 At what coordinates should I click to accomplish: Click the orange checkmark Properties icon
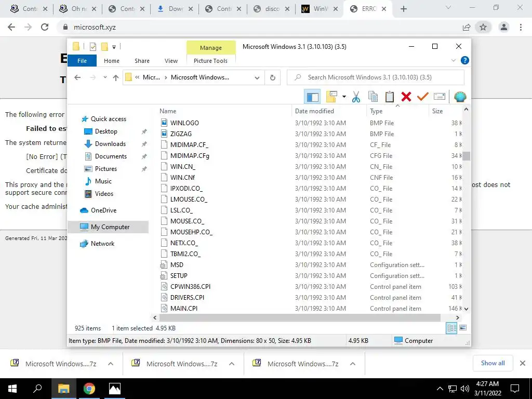pos(423,97)
